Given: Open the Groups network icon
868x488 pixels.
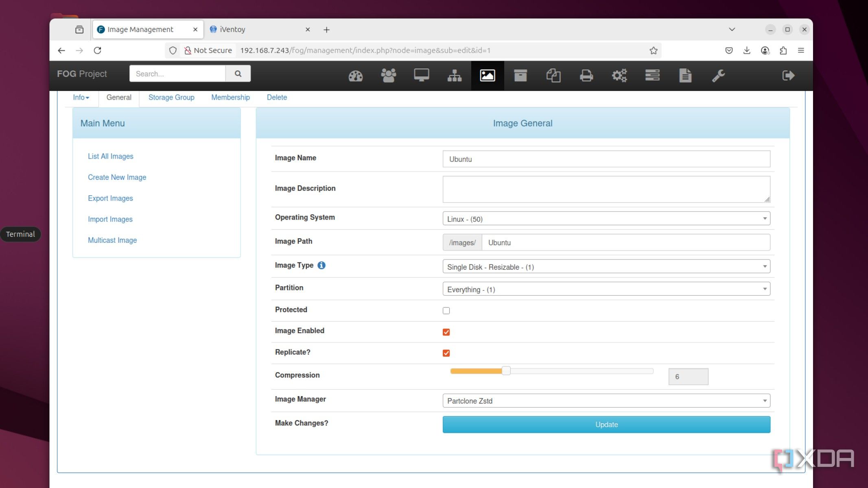Looking at the screenshot, I should pos(454,76).
